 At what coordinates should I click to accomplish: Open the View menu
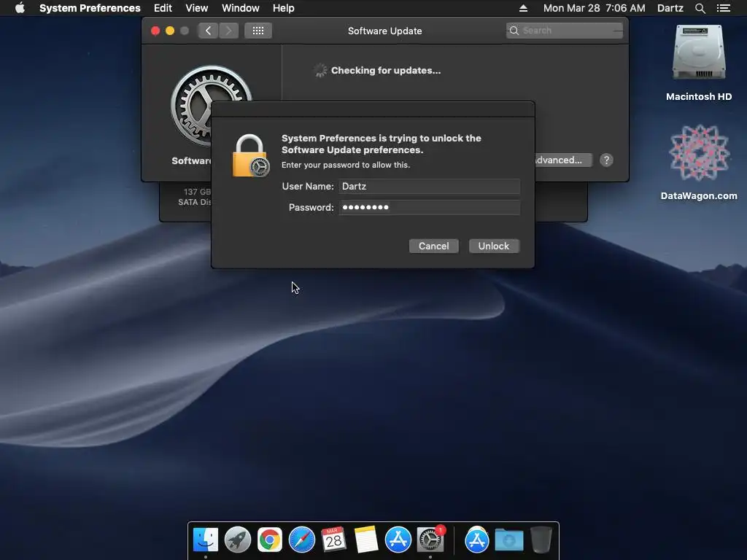tap(197, 8)
